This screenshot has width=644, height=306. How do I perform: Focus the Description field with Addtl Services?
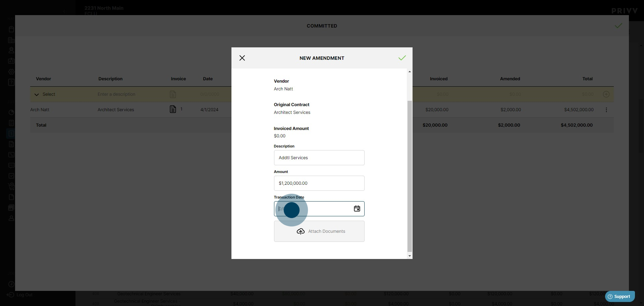point(319,158)
